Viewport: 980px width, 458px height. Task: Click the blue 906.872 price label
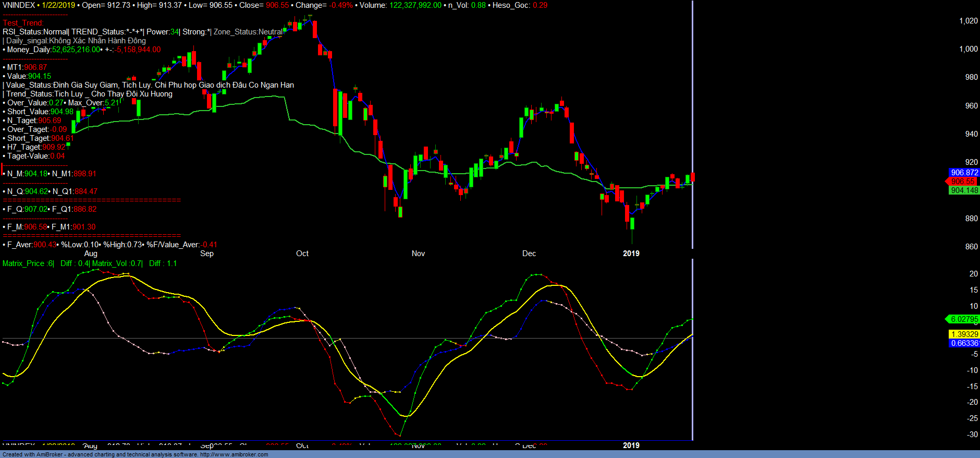coord(964,173)
